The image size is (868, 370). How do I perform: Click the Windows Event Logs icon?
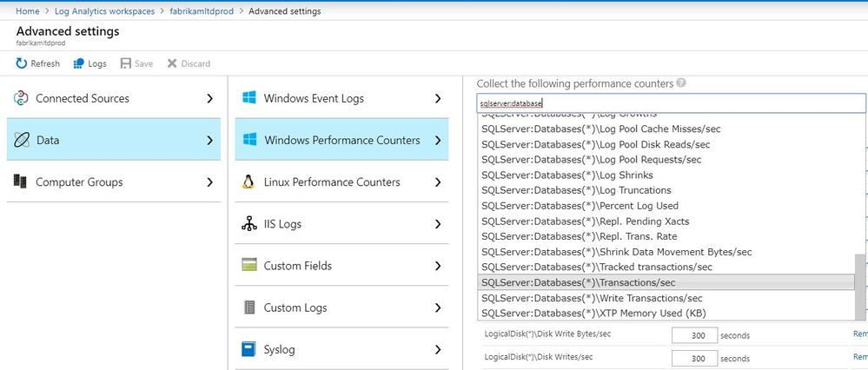tap(249, 98)
